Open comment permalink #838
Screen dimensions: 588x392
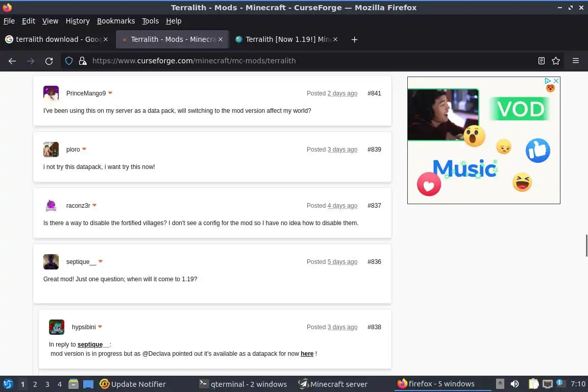tap(374, 327)
